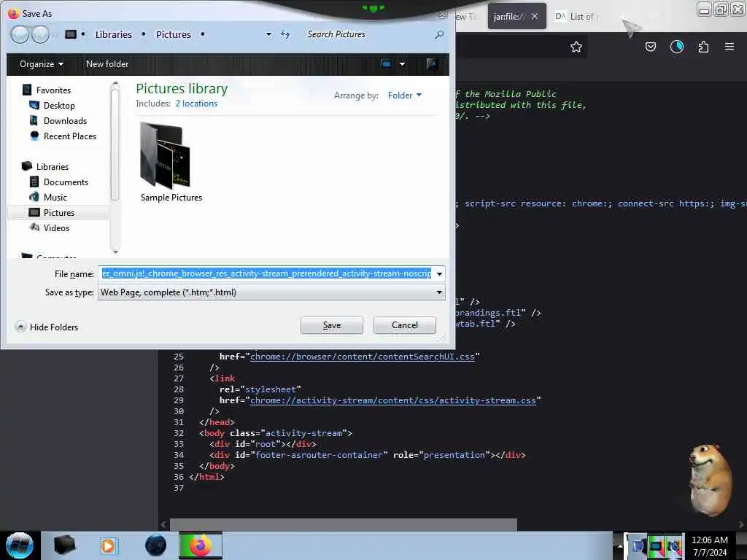Focus the File name input field
This screenshot has width=747, height=560.
pyautogui.click(x=266, y=274)
